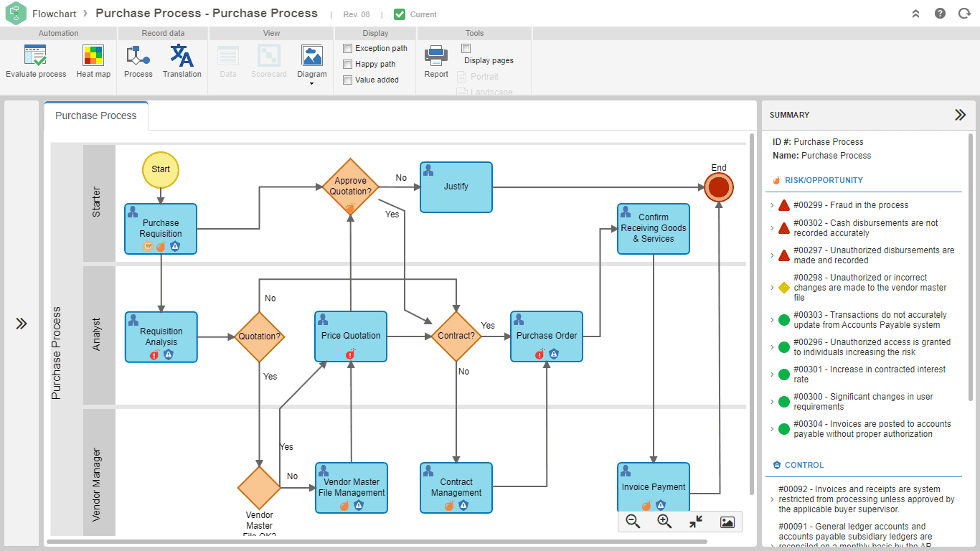Open the Report tool
The height and width of the screenshot is (551, 980).
click(x=436, y=62)
